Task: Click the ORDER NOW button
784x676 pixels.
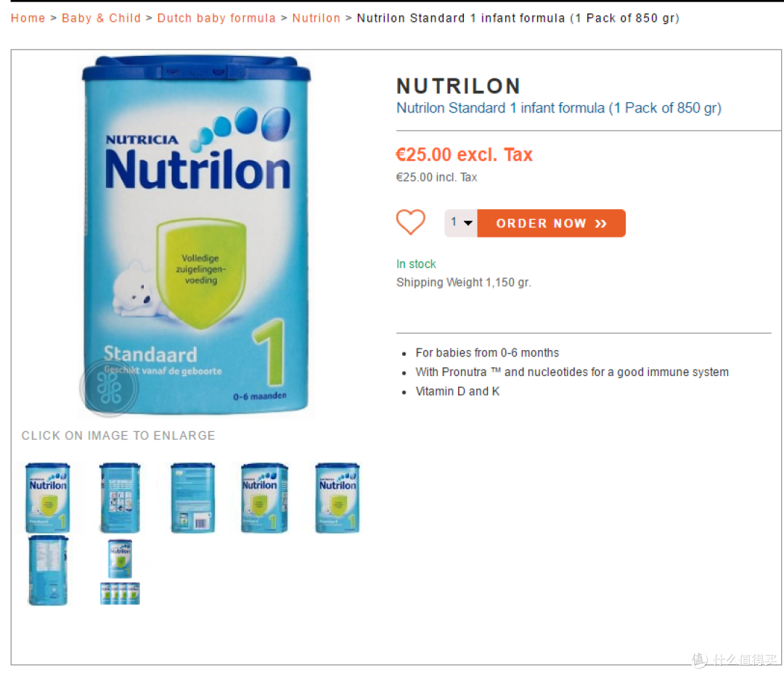Action: pos(551,223)
